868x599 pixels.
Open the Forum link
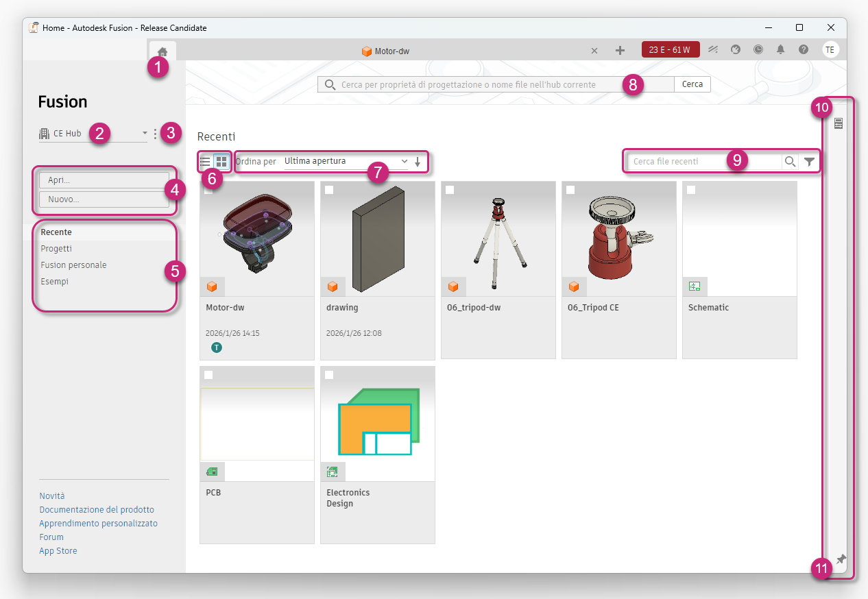coord(51,537)
